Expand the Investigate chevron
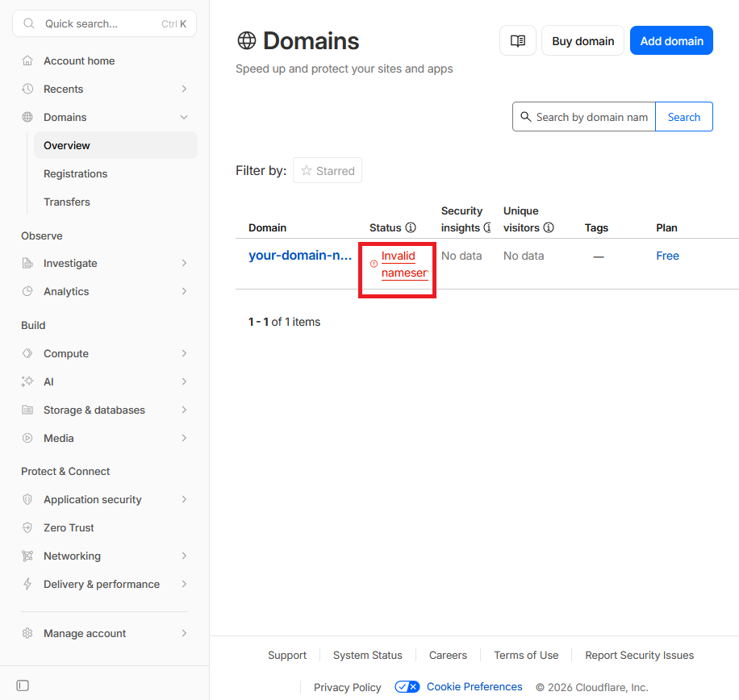This screenshot has width=739, height=700. coord(184,263)
